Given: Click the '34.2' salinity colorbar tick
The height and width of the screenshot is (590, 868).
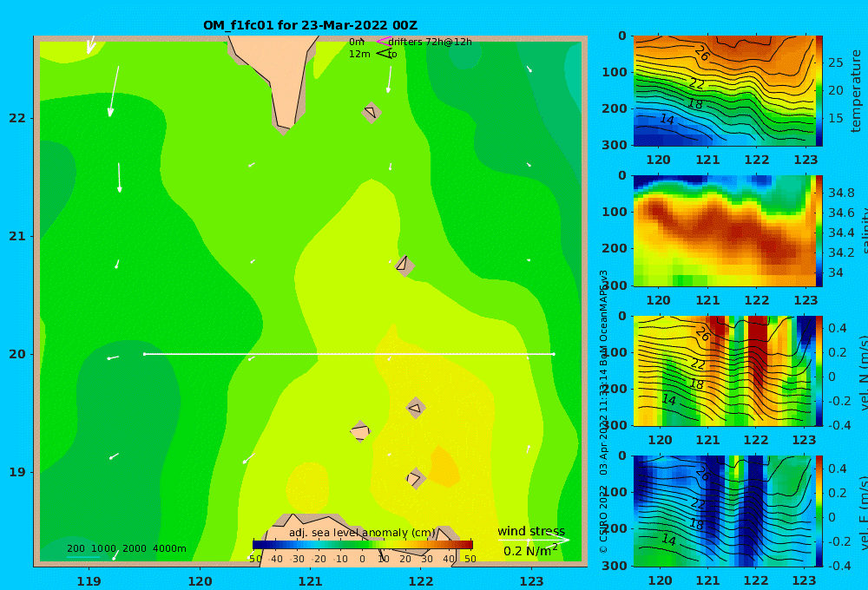Looking at the screenshot, I should point(841,252).
